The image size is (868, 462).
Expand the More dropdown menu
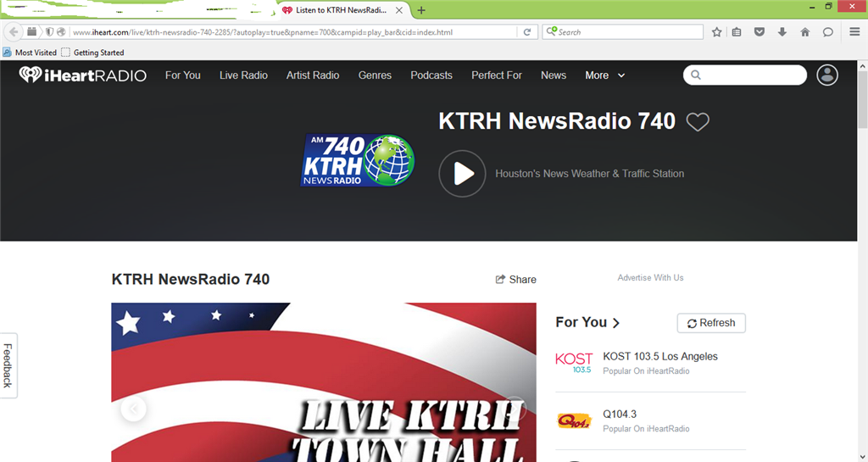(605, 75)
